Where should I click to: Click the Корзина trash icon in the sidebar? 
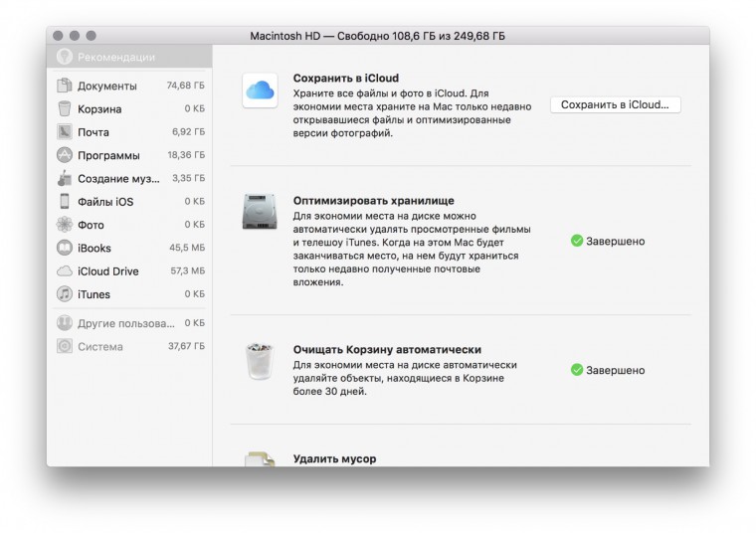click(64, 109)
